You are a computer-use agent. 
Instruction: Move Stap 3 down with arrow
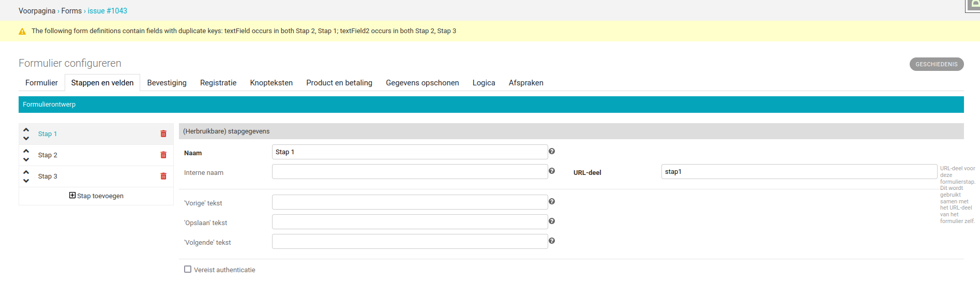click(x=26, y=181)
